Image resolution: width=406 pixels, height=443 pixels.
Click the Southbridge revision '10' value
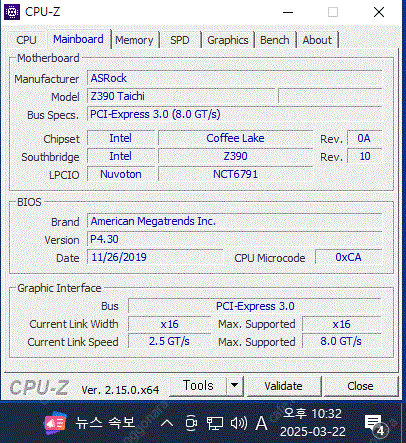point(364,156)
